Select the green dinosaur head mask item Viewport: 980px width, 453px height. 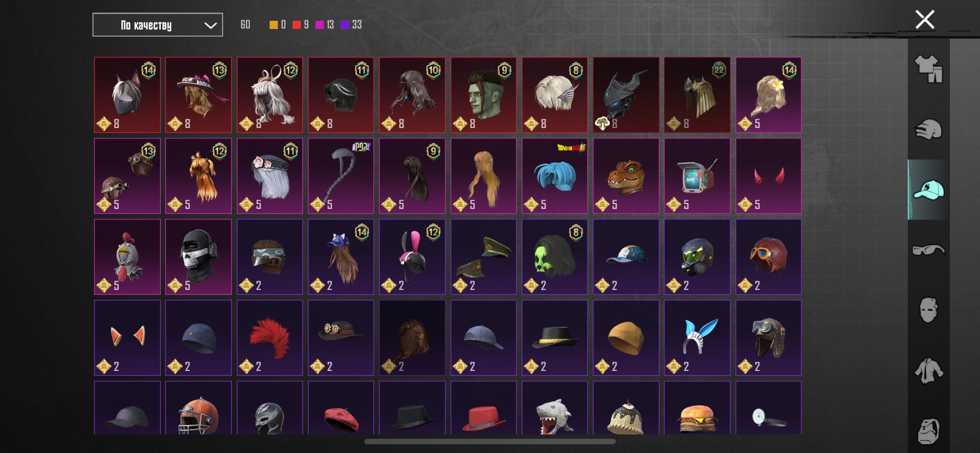tap(626, 176)
